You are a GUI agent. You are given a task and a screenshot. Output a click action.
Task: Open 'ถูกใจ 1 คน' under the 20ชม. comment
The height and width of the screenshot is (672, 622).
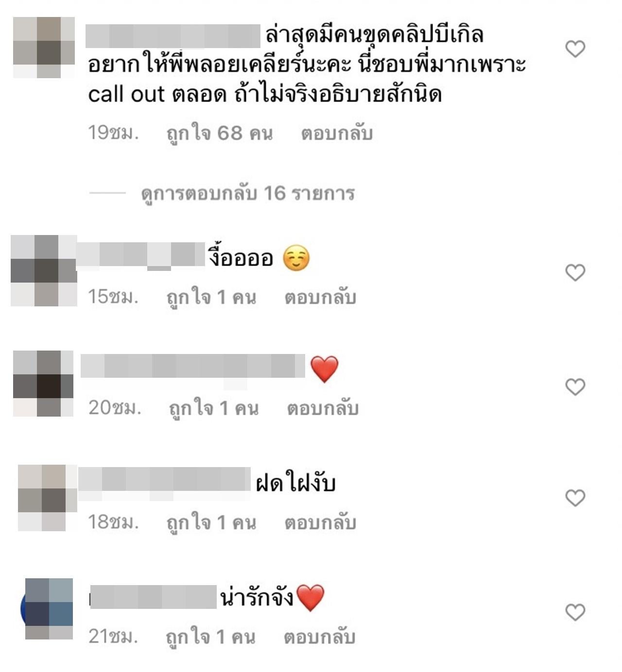(x=214, y=408)
